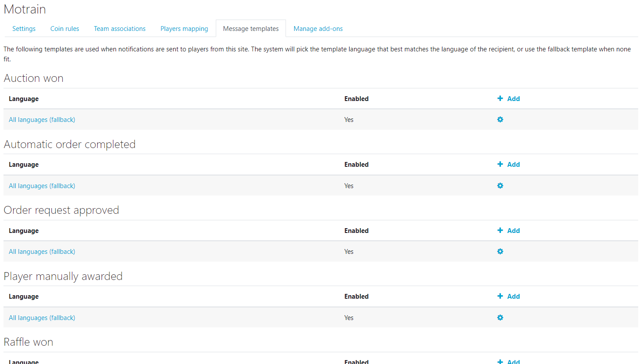
Task: Click the plus icon in Order request approved header
Action: 500,230
